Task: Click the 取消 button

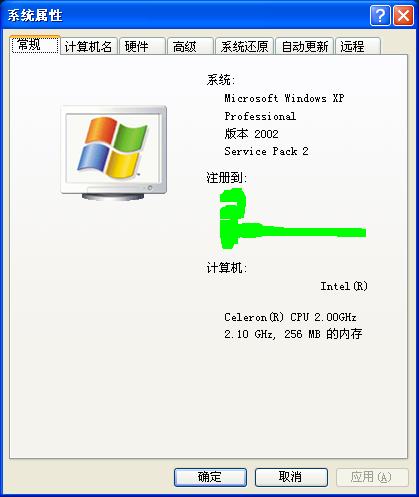Action: [291, 477]
